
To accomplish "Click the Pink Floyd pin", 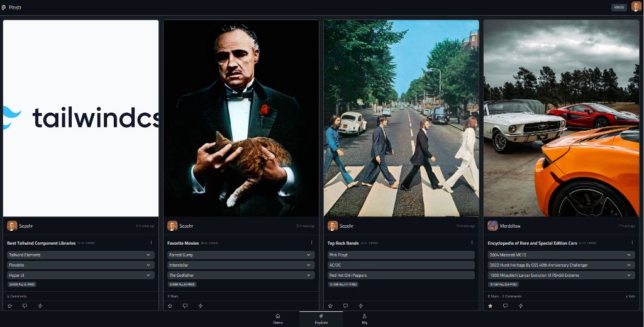I will point(401,255).
